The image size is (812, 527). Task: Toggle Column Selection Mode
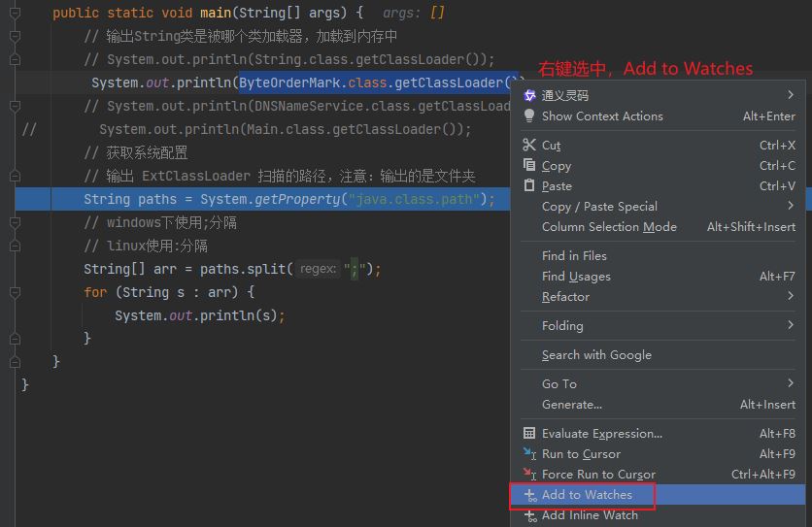[658, 227]
